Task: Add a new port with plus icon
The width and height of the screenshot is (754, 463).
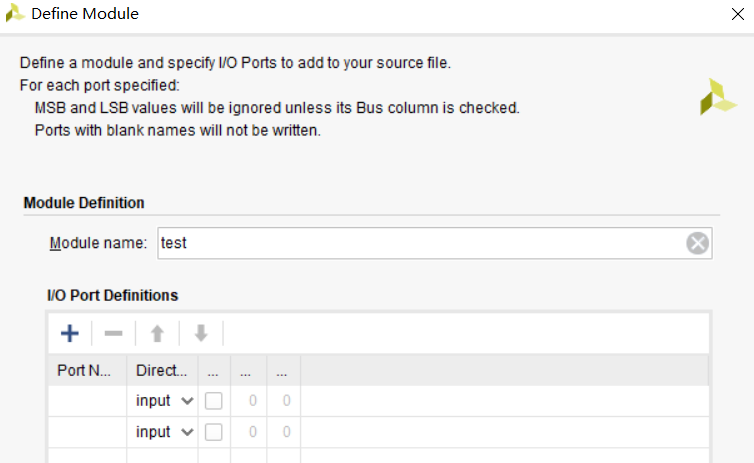Action: pos(70,333)
